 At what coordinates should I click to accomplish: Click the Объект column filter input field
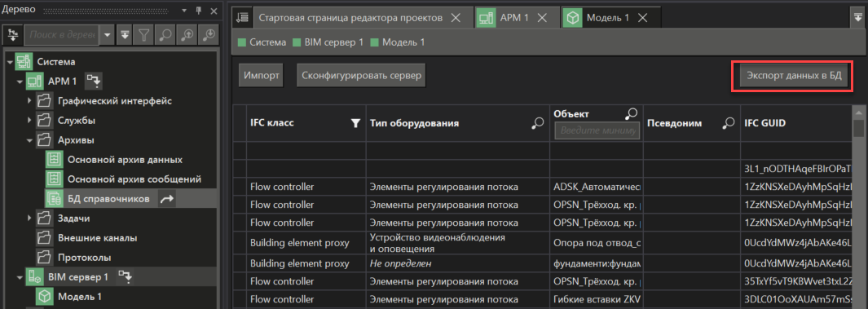pyautogui.click(x=597, y=130)
